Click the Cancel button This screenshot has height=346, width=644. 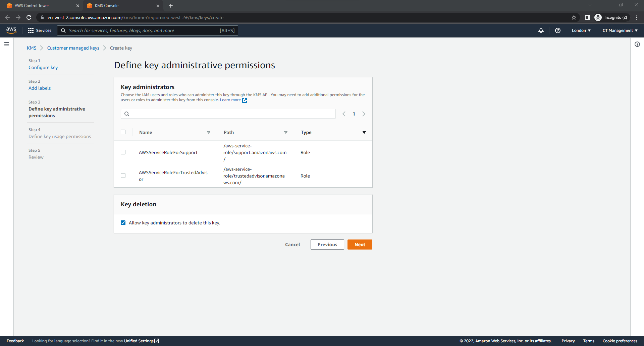pyautogui.click(x=292, y=245)
